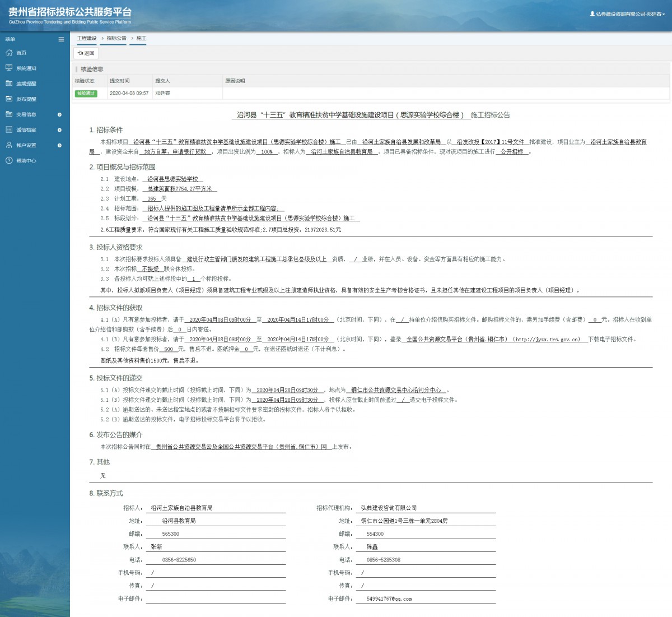Click the 帮助中心 question mark icon
672x617 pixels.
click(9, 160)
